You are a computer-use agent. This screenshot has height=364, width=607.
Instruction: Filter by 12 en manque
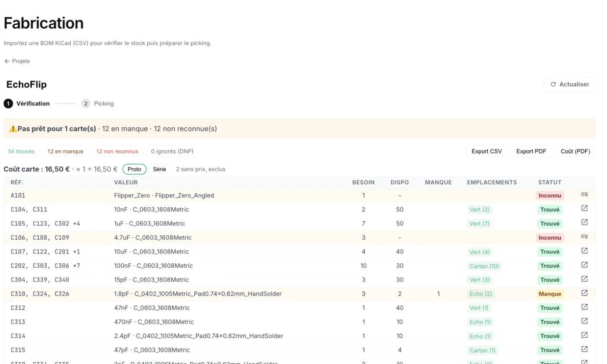tap(65, 151)
